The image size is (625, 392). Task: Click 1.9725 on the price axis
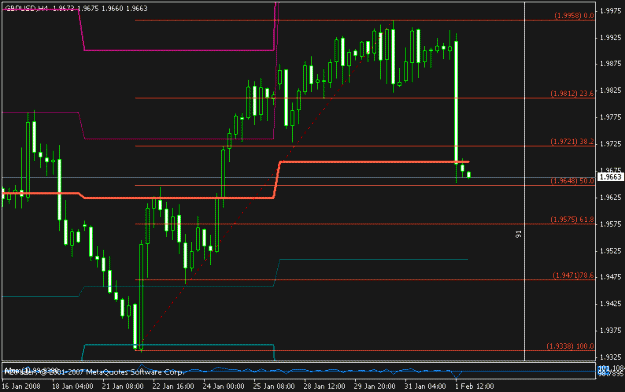click(x=610, y=144)
